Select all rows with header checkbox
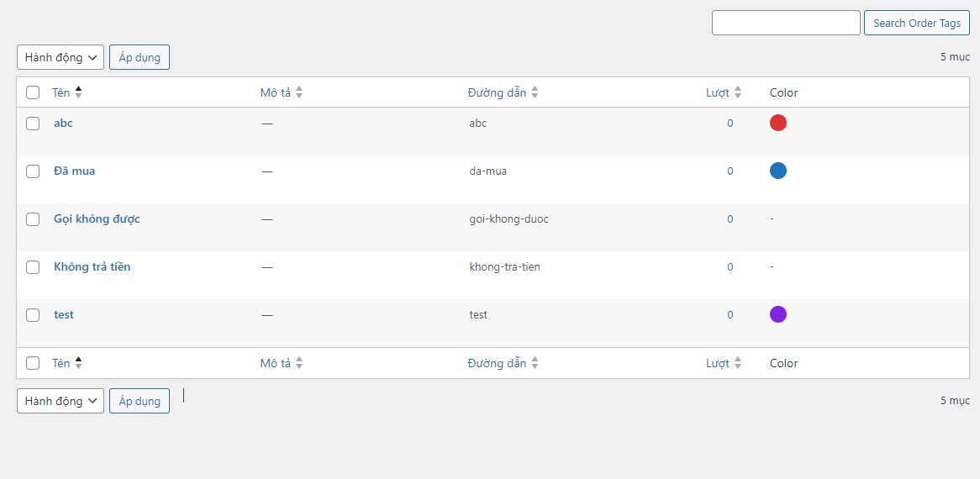Image resolution: width=980 pixels, height=479 pixels. (x=33, y=92)
